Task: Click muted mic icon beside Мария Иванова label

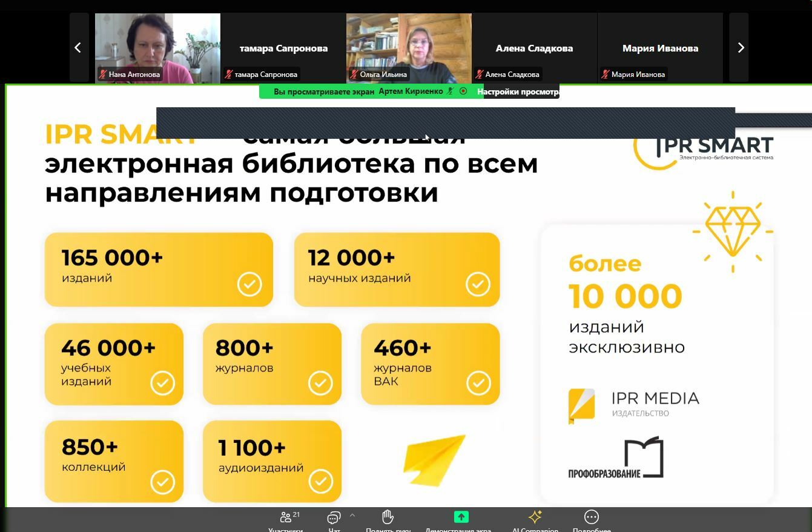Action: pyautogui.click(x=606, y=75)
